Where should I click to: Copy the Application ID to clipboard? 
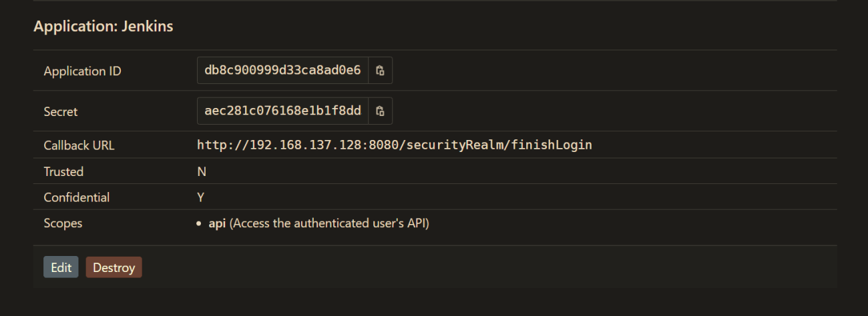point(380,71)
